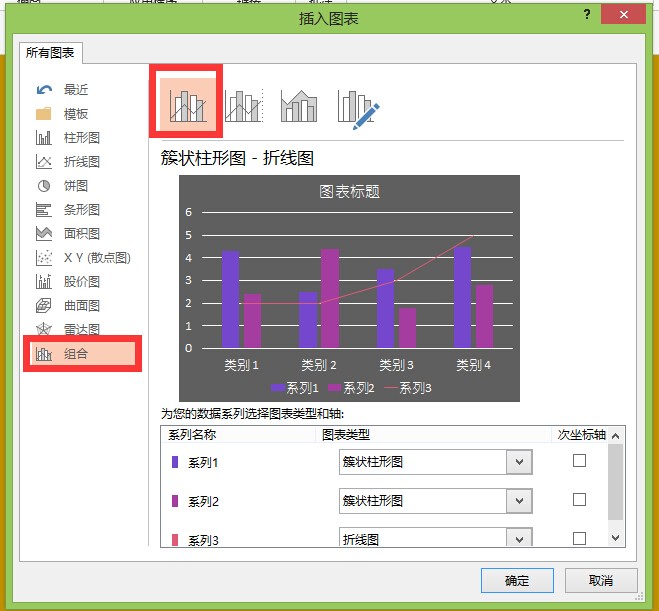Click the chart preview thumbnail
This screenshot has width=659, height=611.
point(349,288)
